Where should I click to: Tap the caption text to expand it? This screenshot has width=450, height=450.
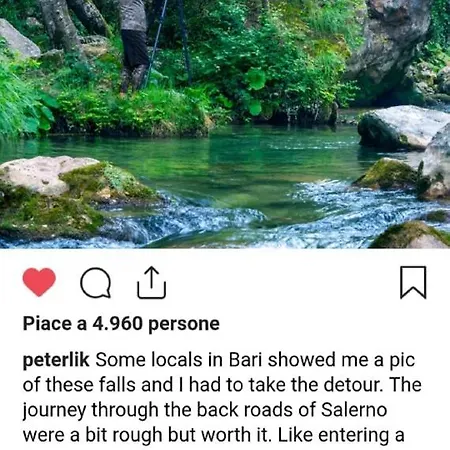pyautogui.click(x=222, y=398)
